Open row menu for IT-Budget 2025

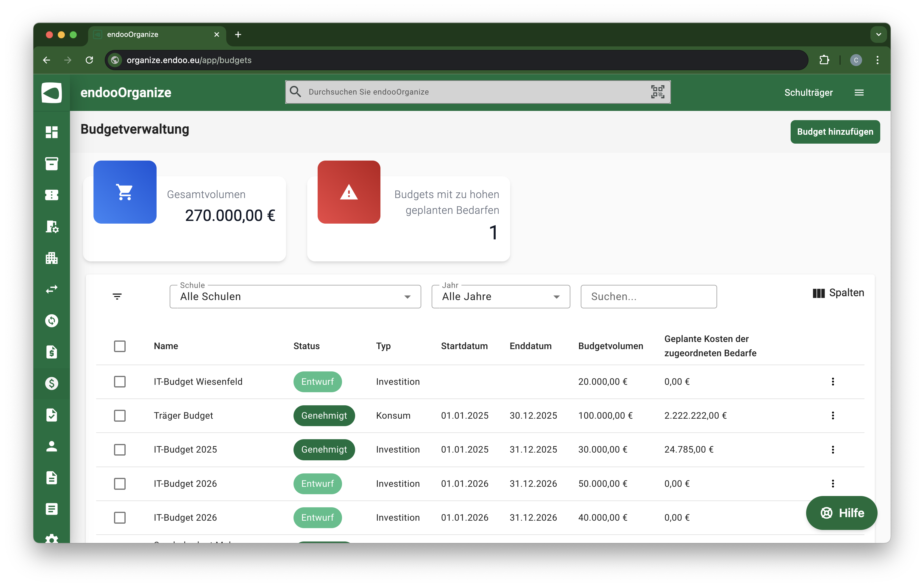(x=833, y=449)
